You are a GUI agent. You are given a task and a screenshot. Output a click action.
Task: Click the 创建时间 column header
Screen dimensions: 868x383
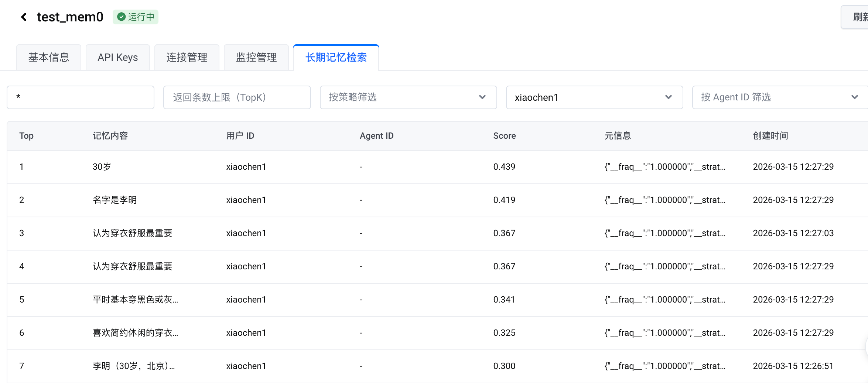[770, 136]
